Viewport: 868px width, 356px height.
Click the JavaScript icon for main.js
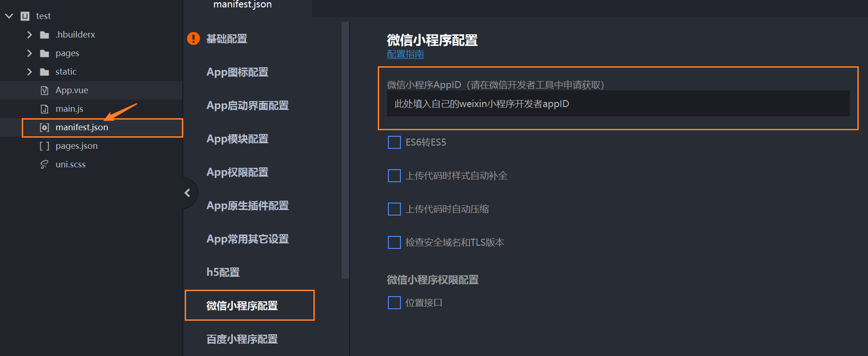44,108
